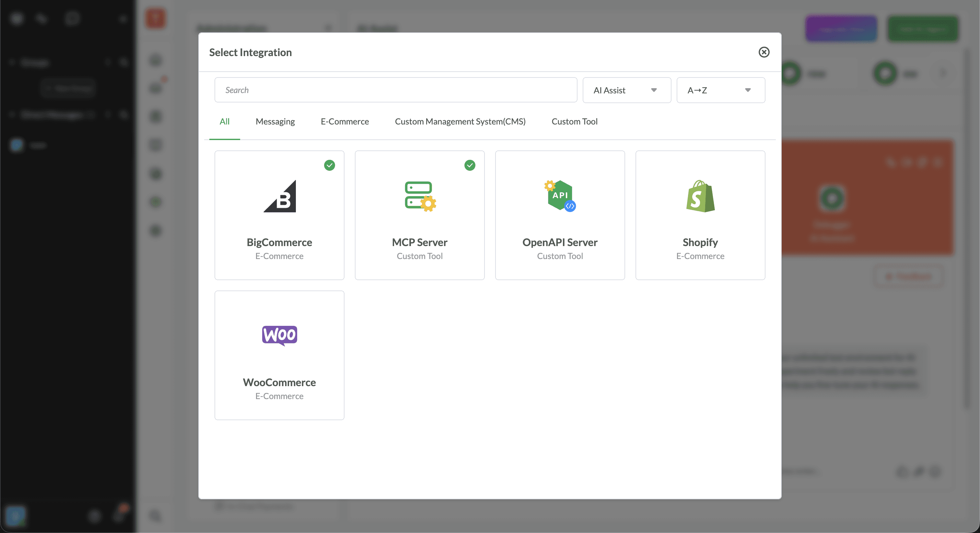Toggle MCP Server green checkmark badge

pos(470,165)
